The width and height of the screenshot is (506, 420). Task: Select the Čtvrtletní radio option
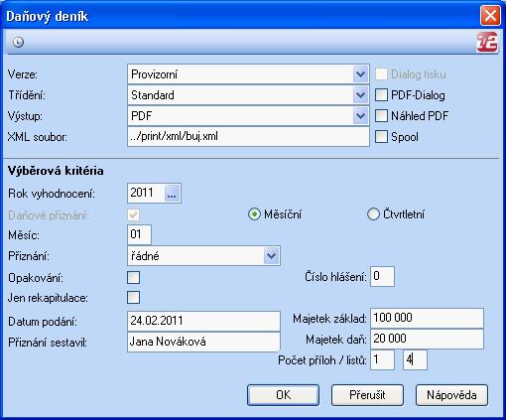[x=373, y=214]
